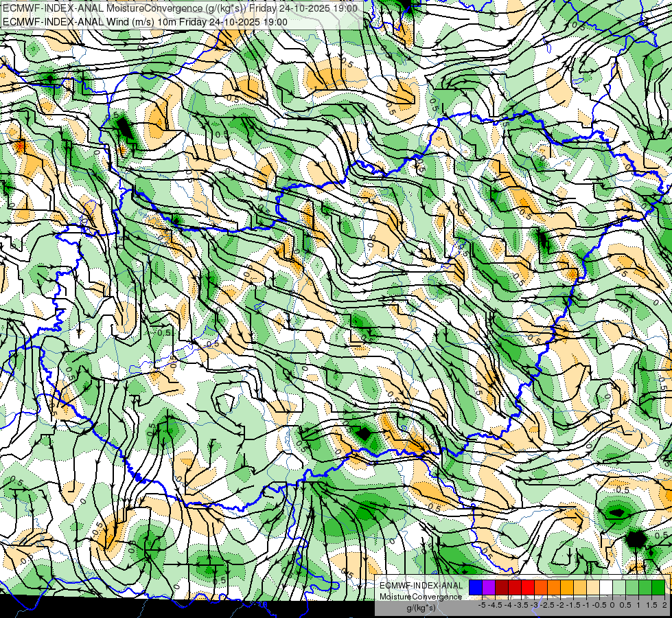672x618 pixels.
Task: Click pale peach swatch between -1 and -0.5
Action: 593,587
